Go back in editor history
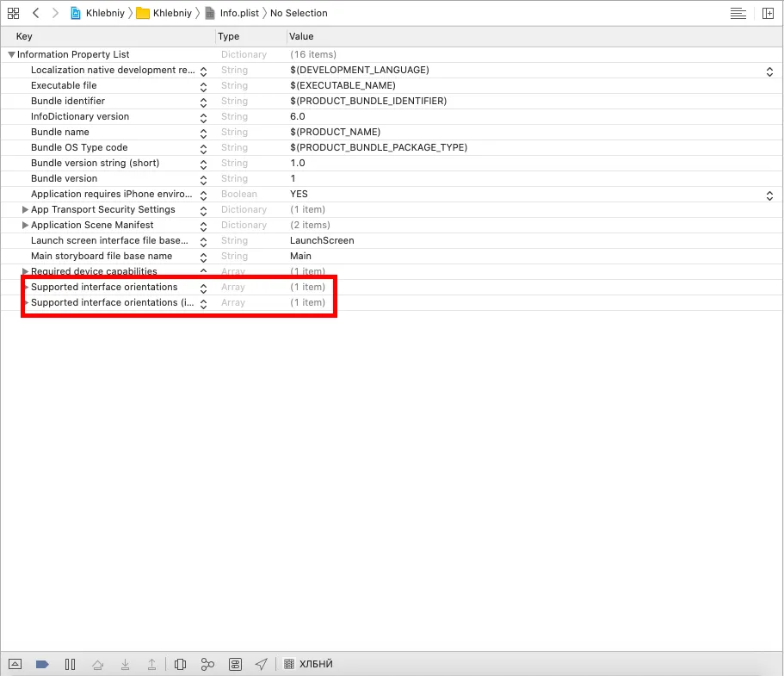The width and height of the screenshot is (784, 676). 36,13
